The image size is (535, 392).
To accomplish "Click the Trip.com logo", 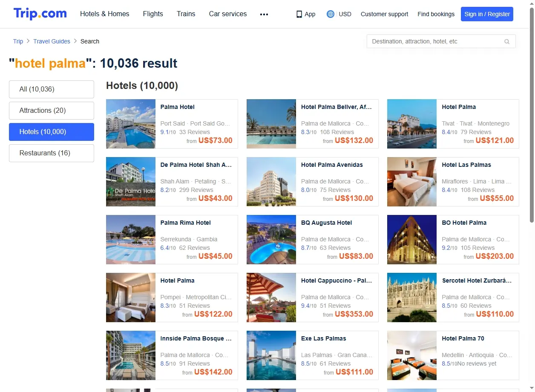I will [40, 14].
